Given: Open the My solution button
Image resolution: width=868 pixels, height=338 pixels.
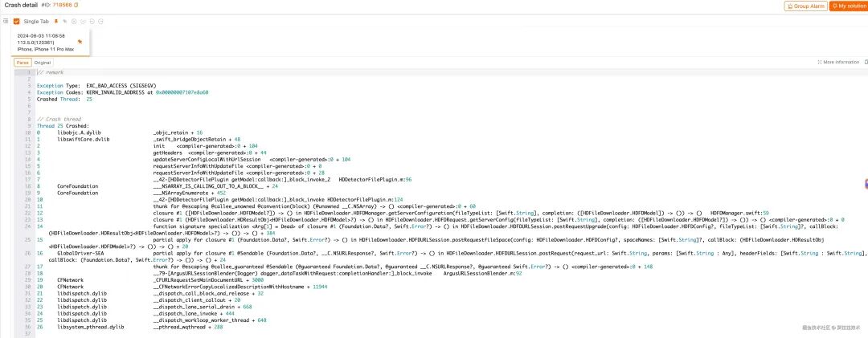Looking at the screenshot, I should (849, 6).
